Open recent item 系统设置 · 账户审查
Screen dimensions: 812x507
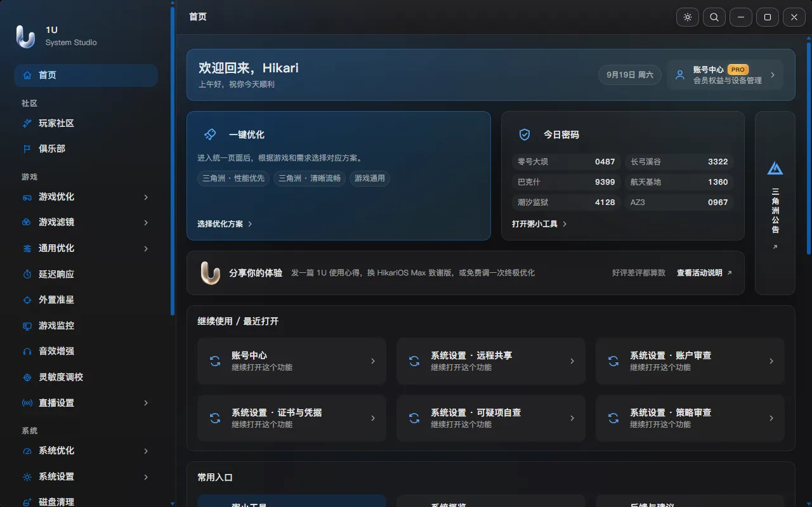(690, 361)
